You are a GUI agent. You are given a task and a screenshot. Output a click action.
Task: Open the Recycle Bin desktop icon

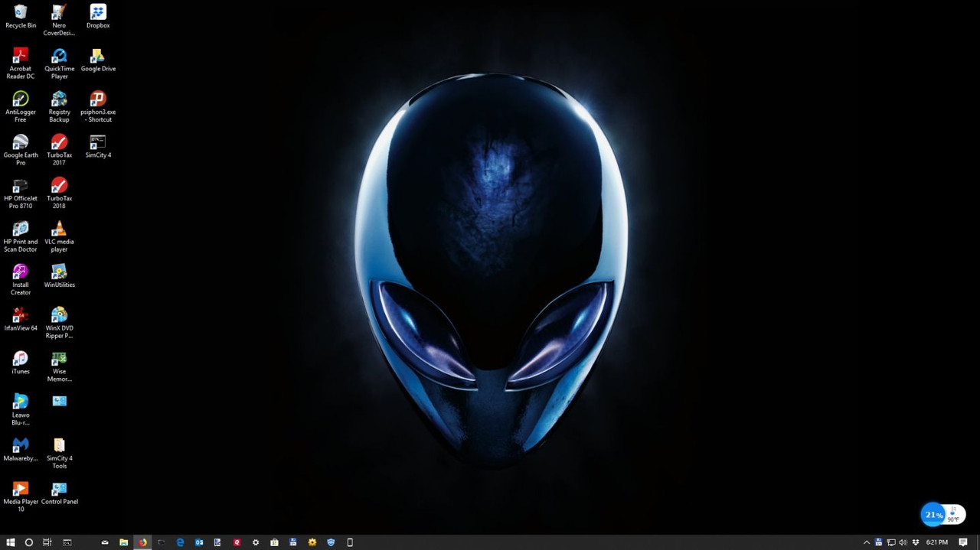tap(21, 17)
